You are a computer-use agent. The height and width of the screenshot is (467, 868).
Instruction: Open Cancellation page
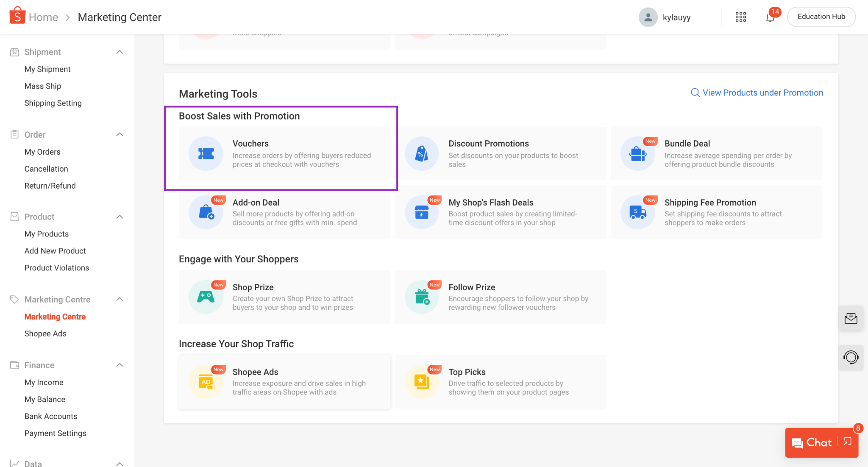[46, 169]
